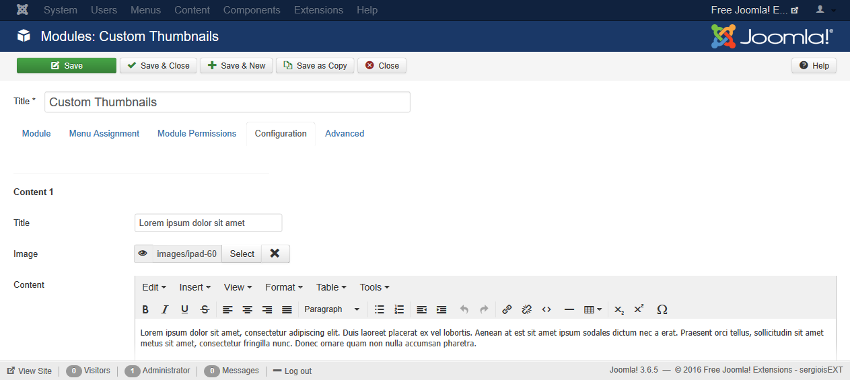Open source code view icon
850x380 pixels.
(x=546, y=310)
